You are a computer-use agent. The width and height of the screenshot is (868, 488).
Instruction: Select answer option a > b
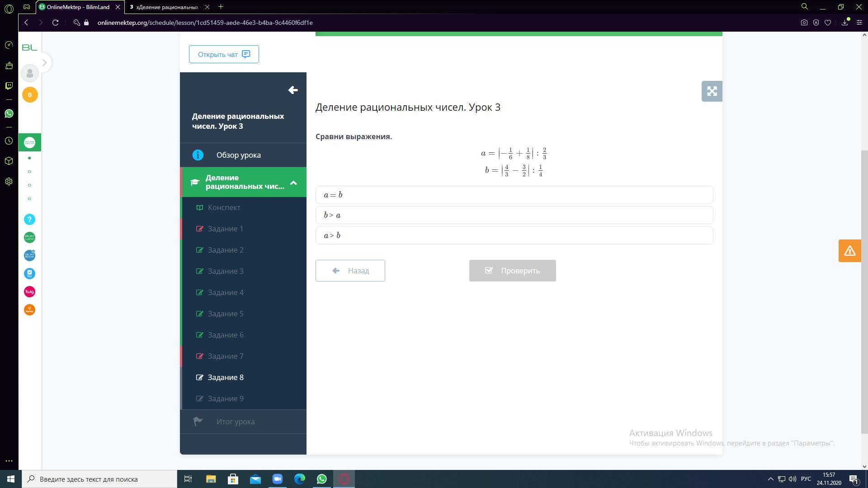click(514, 235)
